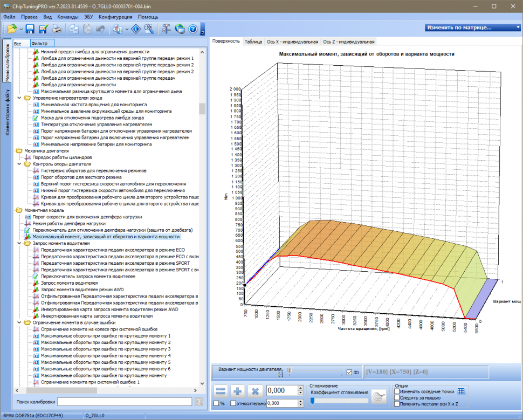Collapse the 'Запрос момента водителем' folder
This screenshot has height=420, width=523.
pos(19,243)
